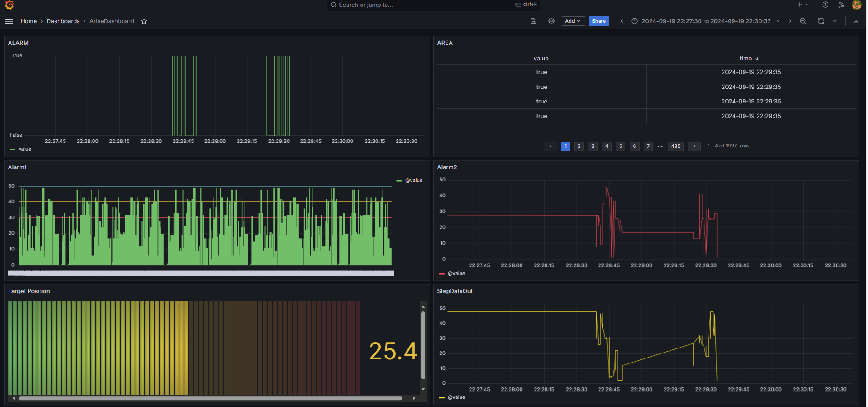Open the user profile avatar
868x407 pixels.
pyautogui.click(x=857, y=5)
